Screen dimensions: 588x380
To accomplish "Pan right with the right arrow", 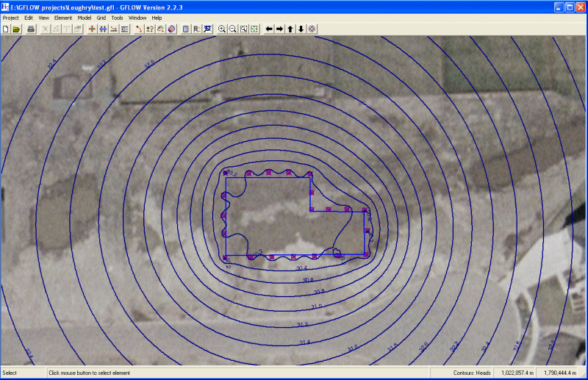I will (x=279, y=29).
